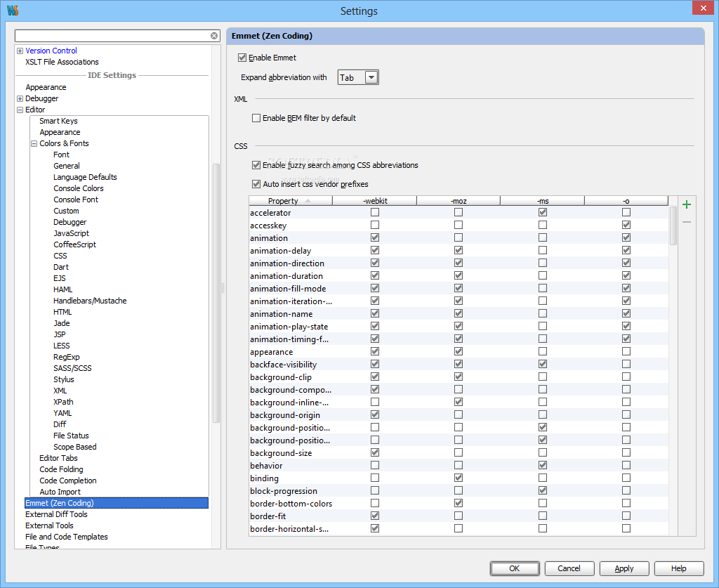Click the OK button
This screenshot has width=719, height=588.
(x=515, y=568)
